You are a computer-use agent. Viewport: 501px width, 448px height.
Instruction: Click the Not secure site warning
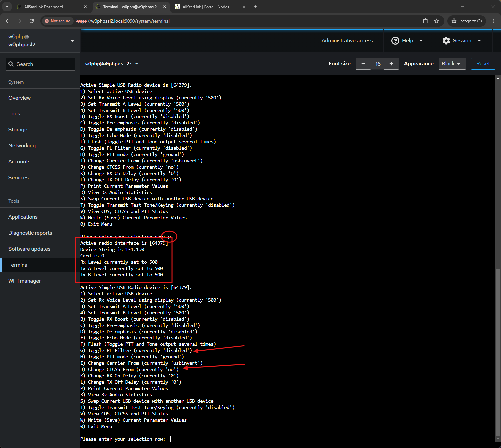(x=57, y=21)
